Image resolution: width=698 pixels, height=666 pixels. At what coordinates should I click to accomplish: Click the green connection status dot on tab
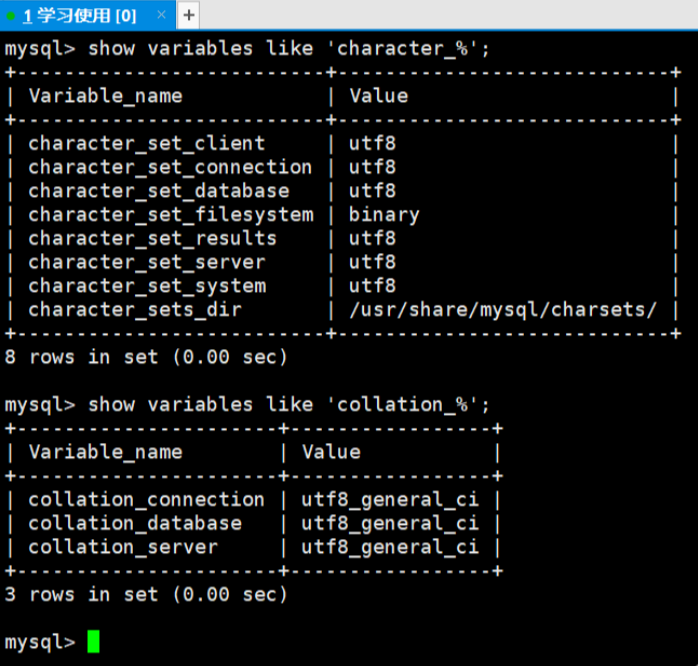click(x=11, y=16)
